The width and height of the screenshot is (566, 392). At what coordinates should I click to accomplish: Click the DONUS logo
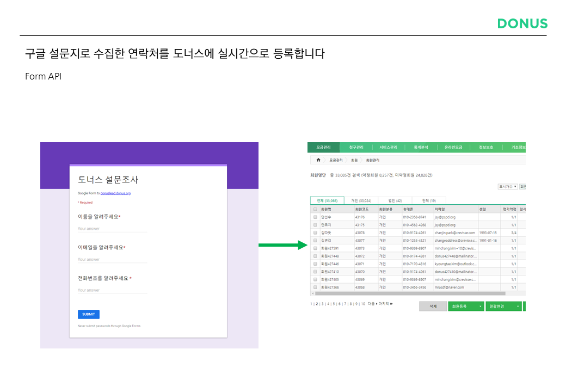click(522, 23)
